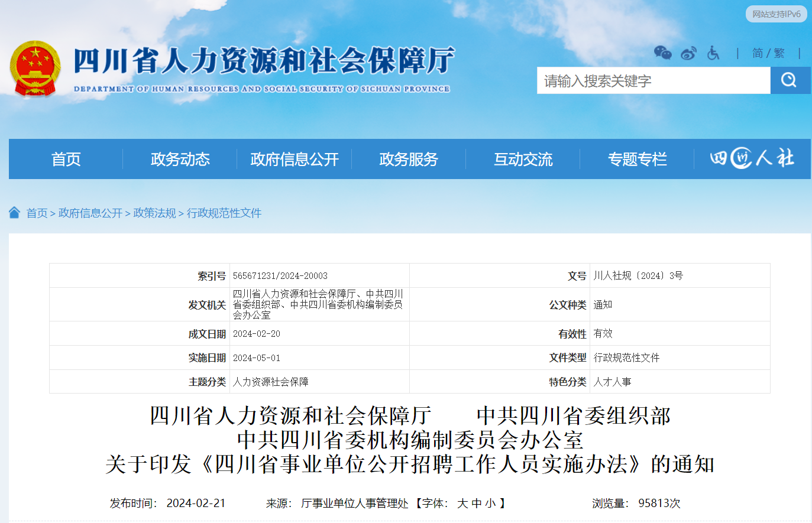Go to 政策法规 in breadcrumb
812x523 pixels.
click(x=154, y=213)
